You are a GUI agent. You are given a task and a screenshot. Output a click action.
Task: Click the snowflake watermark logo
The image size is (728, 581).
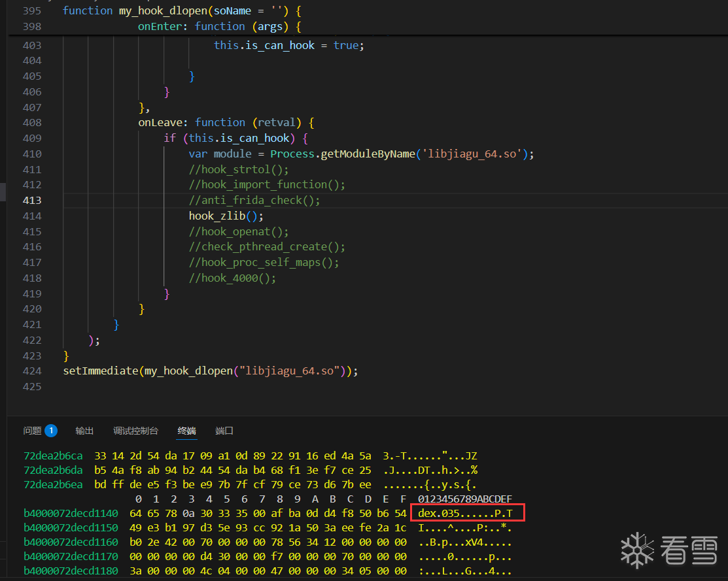tap(637, 551)
